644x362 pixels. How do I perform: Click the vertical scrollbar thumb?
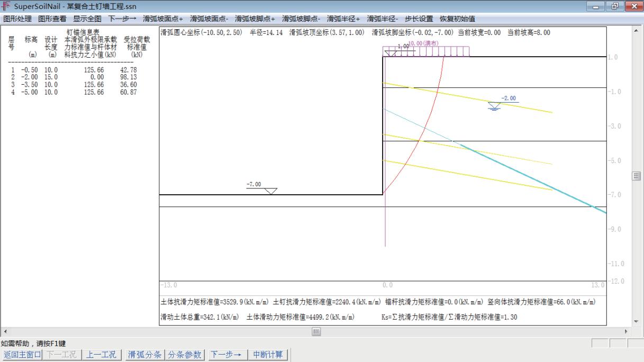(x=637, y=176)
